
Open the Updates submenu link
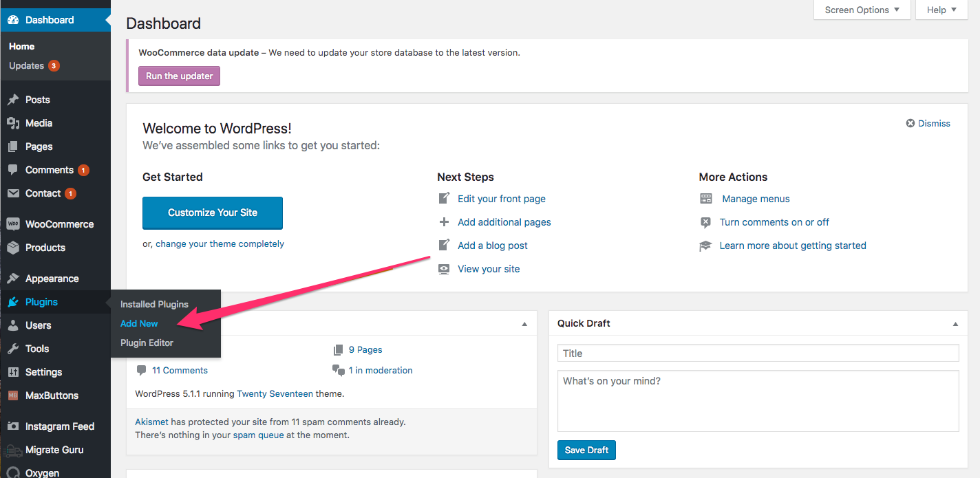click(x=26, y=66)
